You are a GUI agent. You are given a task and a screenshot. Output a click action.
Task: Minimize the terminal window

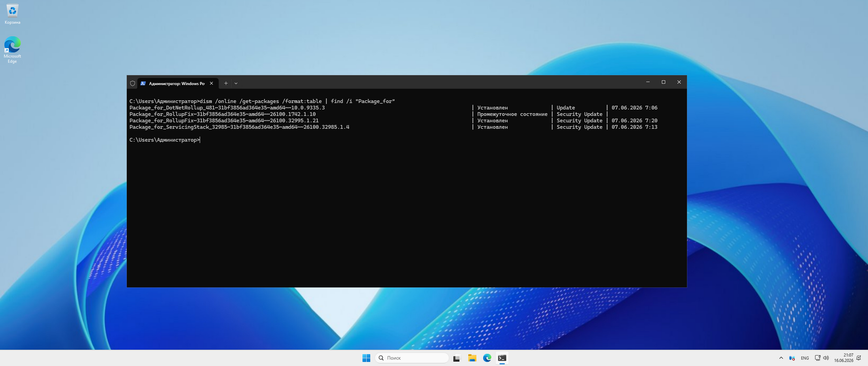pyautogui.click(x=648, y=82)
